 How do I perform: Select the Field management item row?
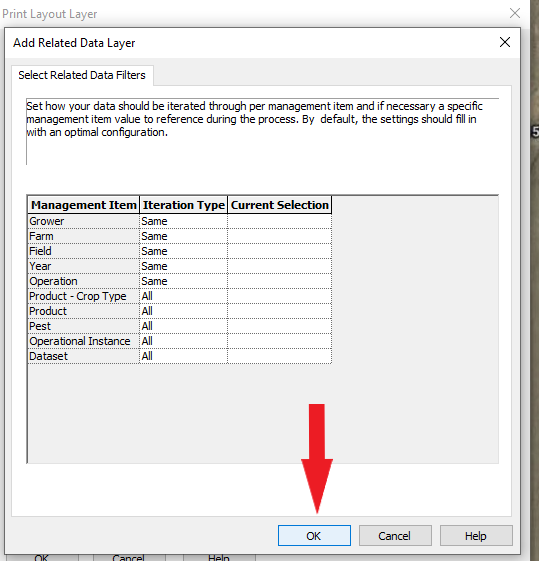pyautogui.click(x=84, y=251)
